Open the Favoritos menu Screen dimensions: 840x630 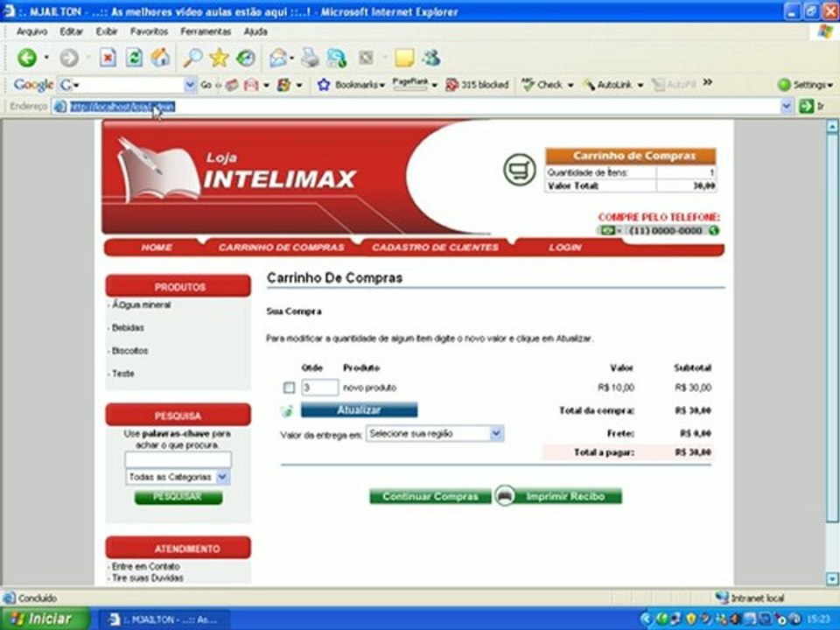click(x=149, y=31)
